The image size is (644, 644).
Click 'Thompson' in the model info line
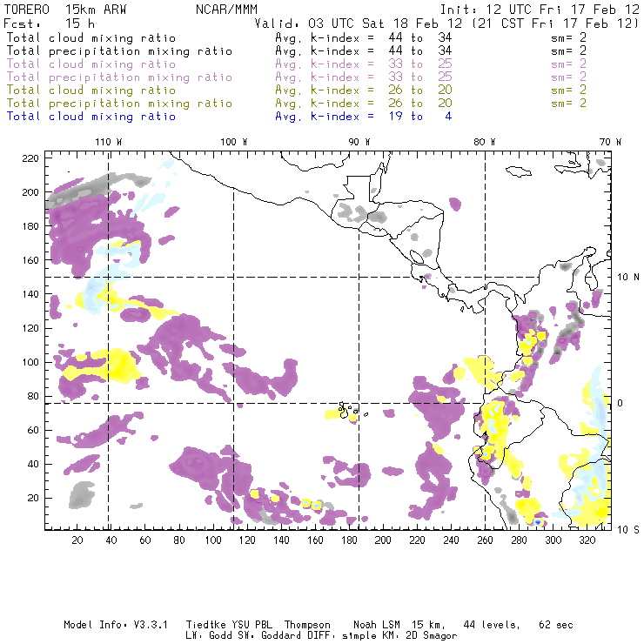(307, 625)
